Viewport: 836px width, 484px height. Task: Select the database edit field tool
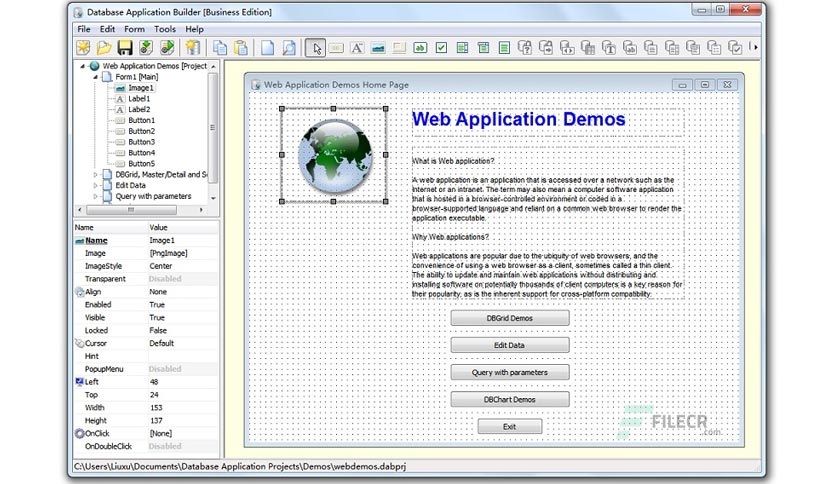(630, 48)
